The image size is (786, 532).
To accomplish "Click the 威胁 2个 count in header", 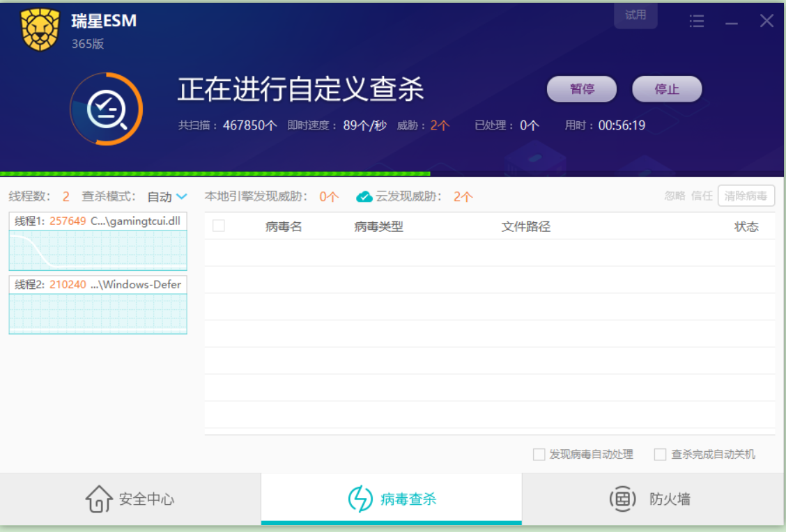I will tap(440, 125).
